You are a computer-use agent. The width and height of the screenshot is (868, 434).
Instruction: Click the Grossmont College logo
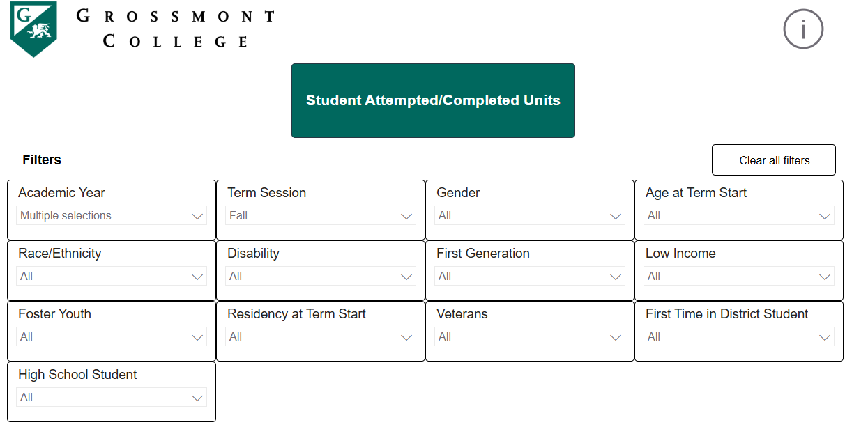tap(32, 26)
